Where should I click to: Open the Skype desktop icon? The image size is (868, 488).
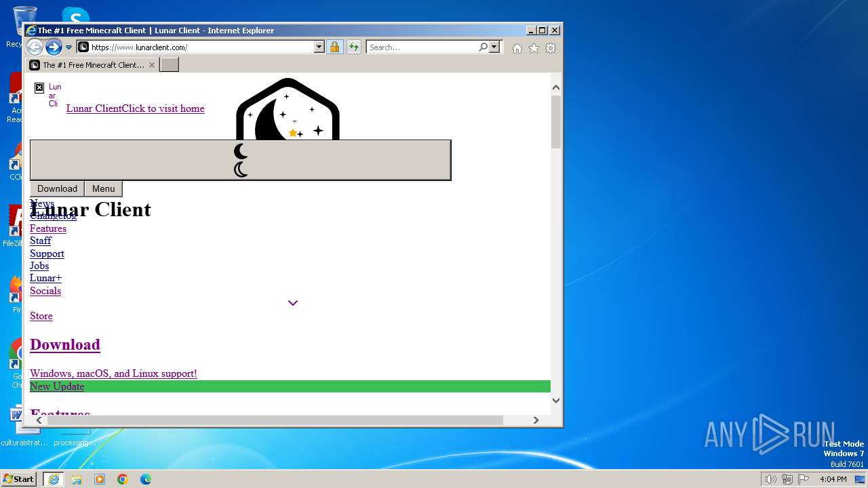(75, 15)
